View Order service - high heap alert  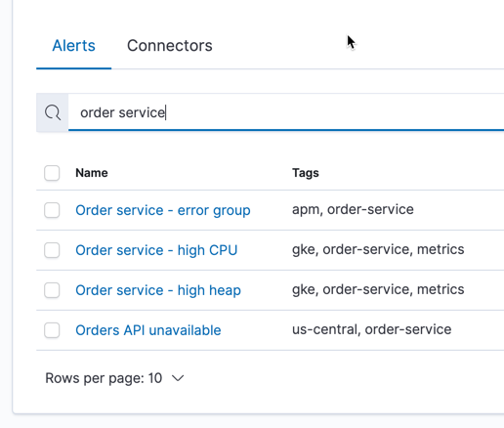(158, 290)
